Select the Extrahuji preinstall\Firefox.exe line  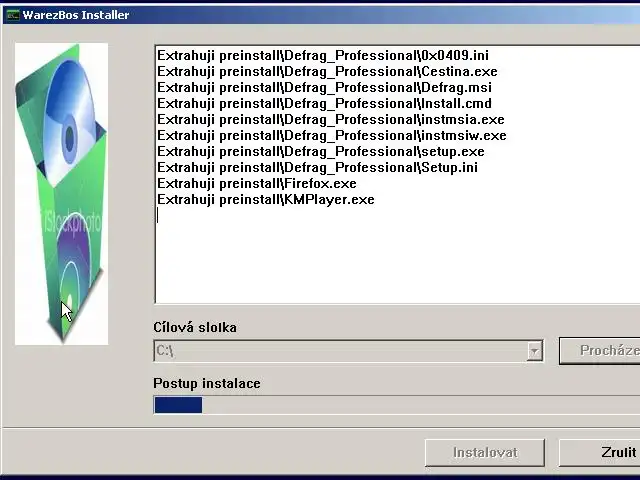257,183
